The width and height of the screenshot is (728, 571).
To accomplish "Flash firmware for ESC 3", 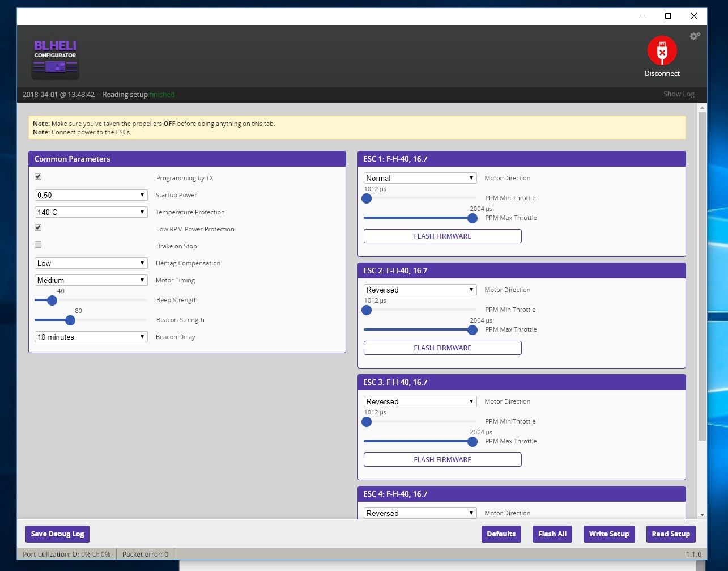I will pyautogui.click(x=442, y=460).
